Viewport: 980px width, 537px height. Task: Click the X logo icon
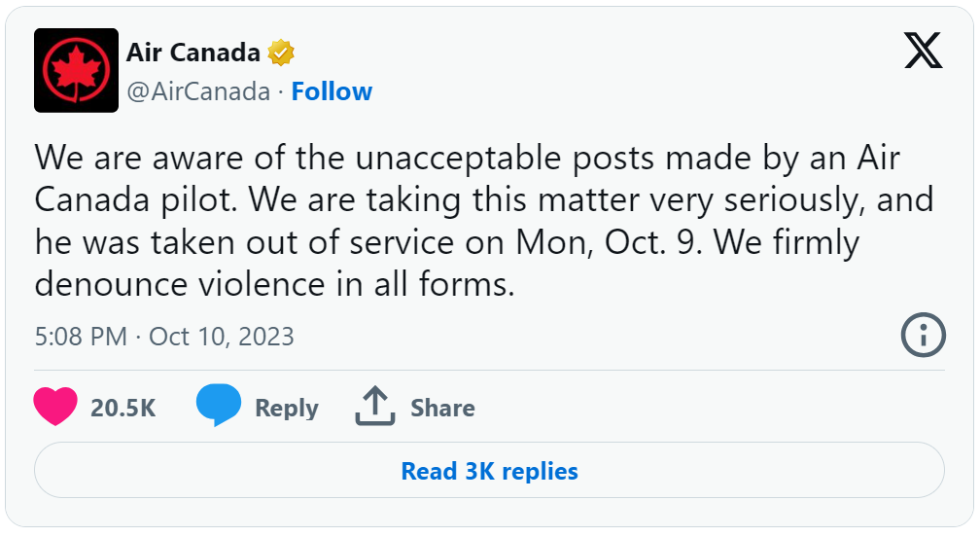(x=924, y=52)
